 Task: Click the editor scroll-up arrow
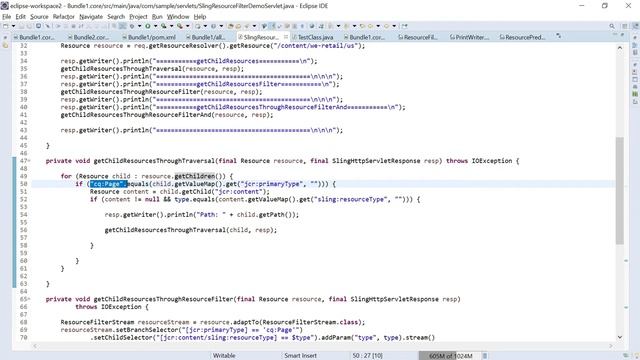click(620, 48)
